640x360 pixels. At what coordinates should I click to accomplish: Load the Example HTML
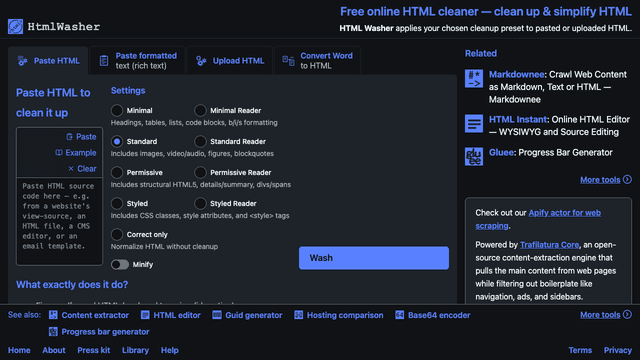pyautogui.click(x=76, y=153)
